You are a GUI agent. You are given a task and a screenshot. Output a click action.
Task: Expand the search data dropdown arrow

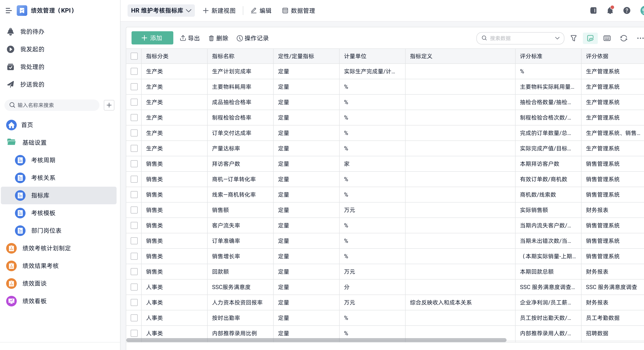tap(557, 38)
